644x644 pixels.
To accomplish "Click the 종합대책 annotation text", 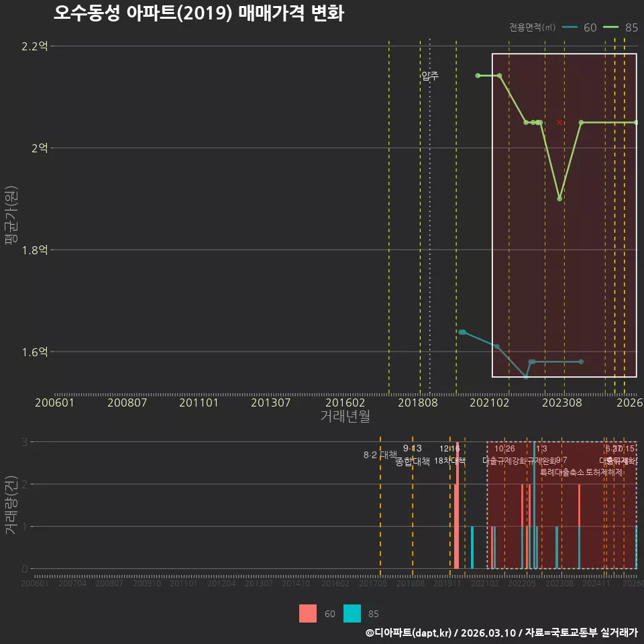I will (413, 462).
